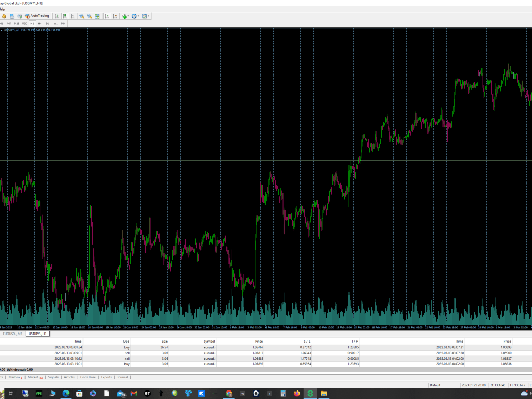Image resolution: width=532 pixels, height=399 pixels.
Task: Open the Navigator globe toolbar icon
Action: point(20,16)
